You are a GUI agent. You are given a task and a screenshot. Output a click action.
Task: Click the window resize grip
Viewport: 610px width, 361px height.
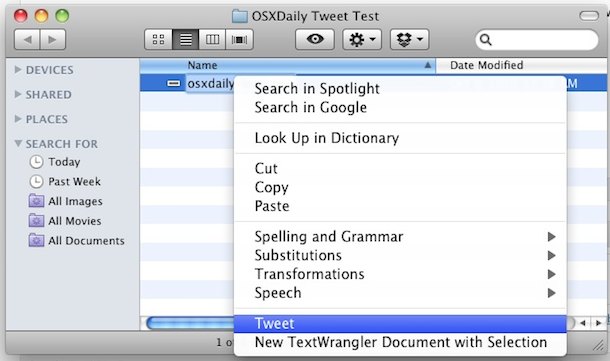pyautogui.click(x=599, y=345)
